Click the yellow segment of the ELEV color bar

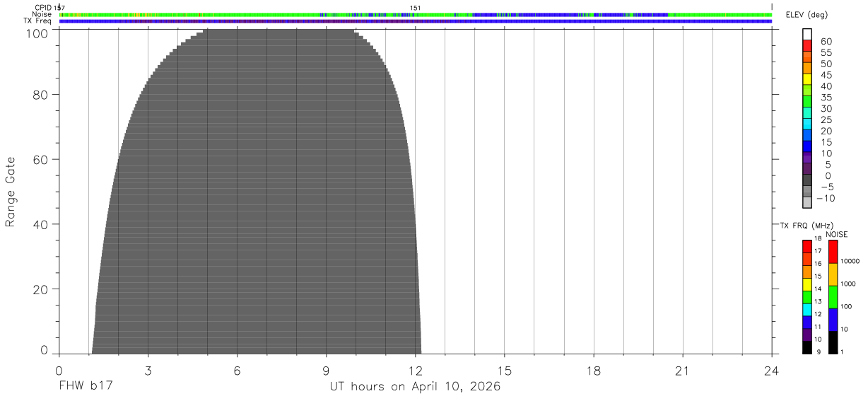pos(807,79)
